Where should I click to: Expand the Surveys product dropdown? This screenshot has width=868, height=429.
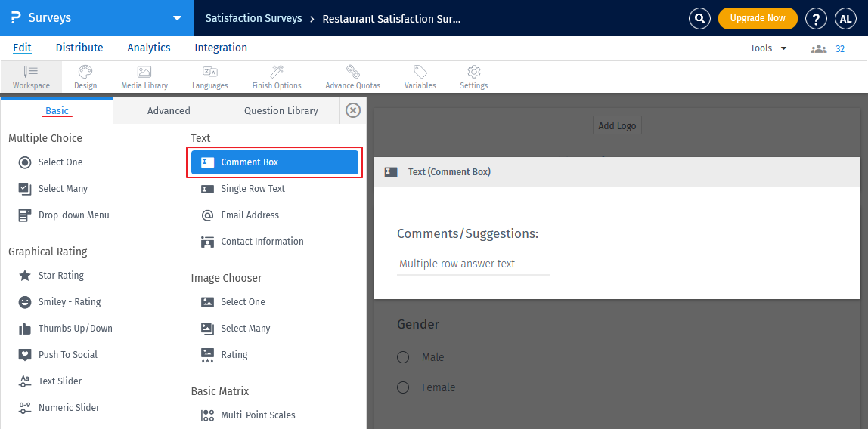177,18
